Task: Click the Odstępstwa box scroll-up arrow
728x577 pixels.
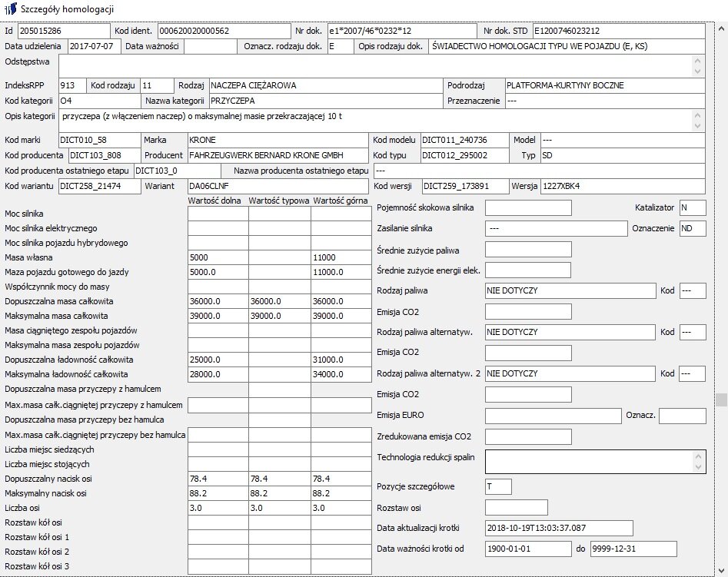Action: click(x=697, y=61)
